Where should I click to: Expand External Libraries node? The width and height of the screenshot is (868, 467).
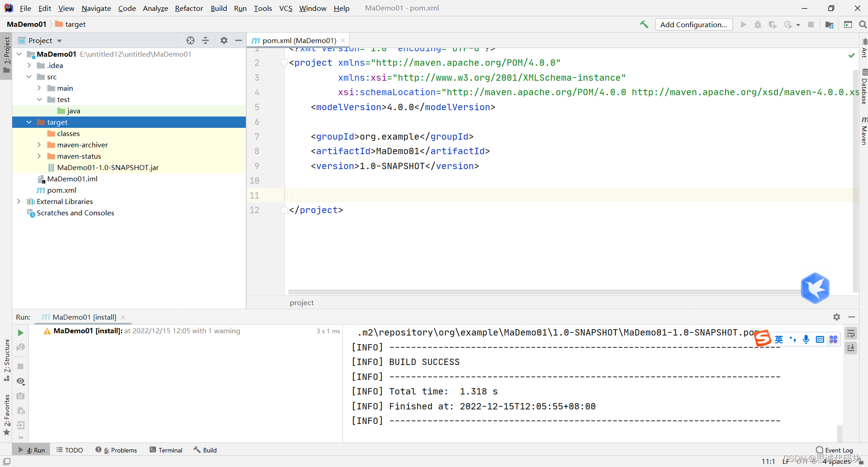click(19, 201)
